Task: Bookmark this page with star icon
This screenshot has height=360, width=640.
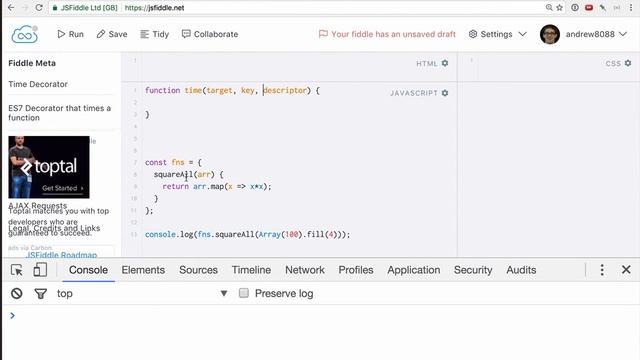Action: tap(560, 7)
